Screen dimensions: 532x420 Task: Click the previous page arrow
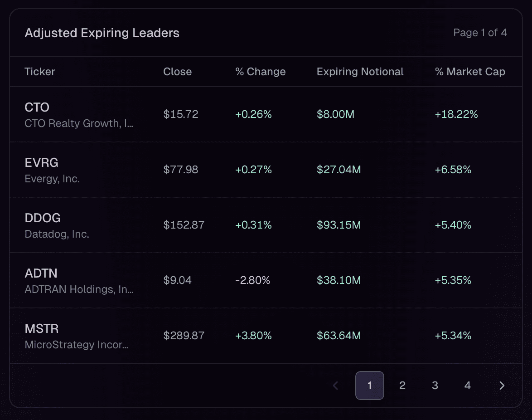click(336, 386)
